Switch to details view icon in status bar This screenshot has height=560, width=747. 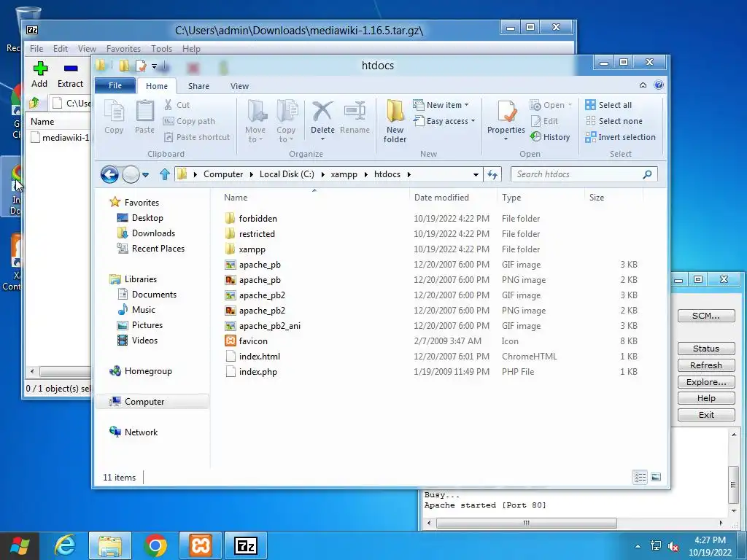pyautogui.click(x=640, y=477)
